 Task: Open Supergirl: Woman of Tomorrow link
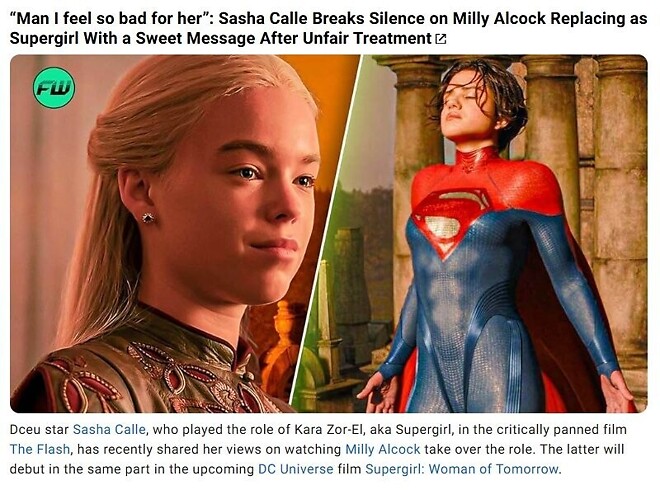tap(463, 469)
